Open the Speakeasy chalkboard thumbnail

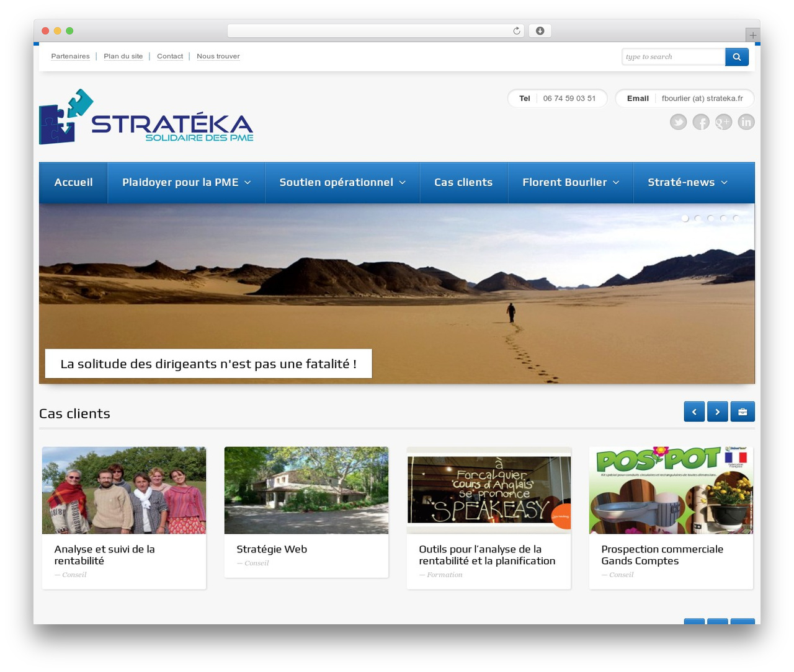[489, 490]
